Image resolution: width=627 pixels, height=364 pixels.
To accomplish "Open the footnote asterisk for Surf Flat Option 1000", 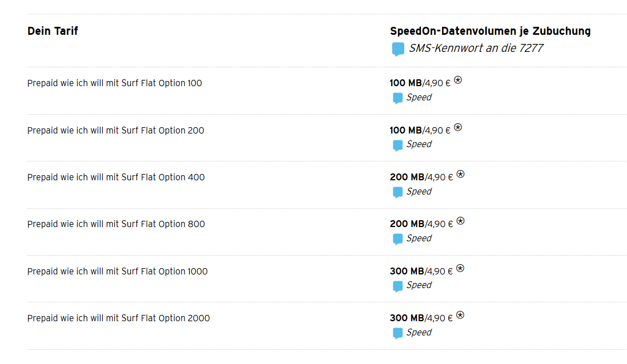I will tap(460, 268).
